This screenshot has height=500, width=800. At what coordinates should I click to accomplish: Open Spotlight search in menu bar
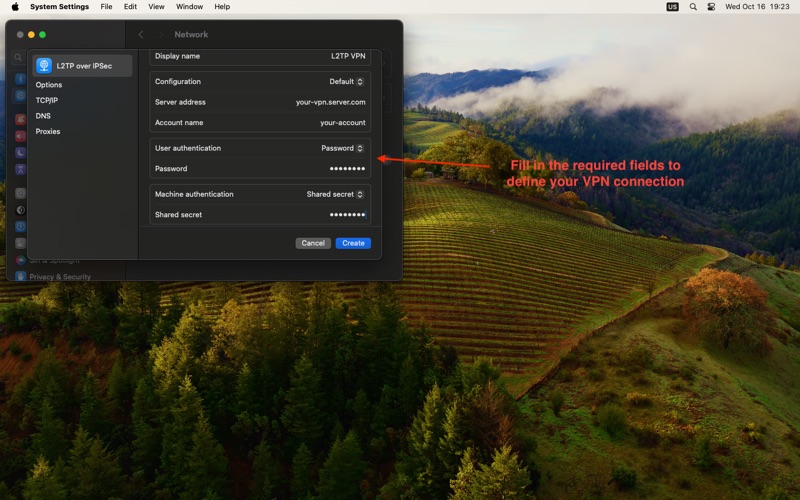coord(693,7)
